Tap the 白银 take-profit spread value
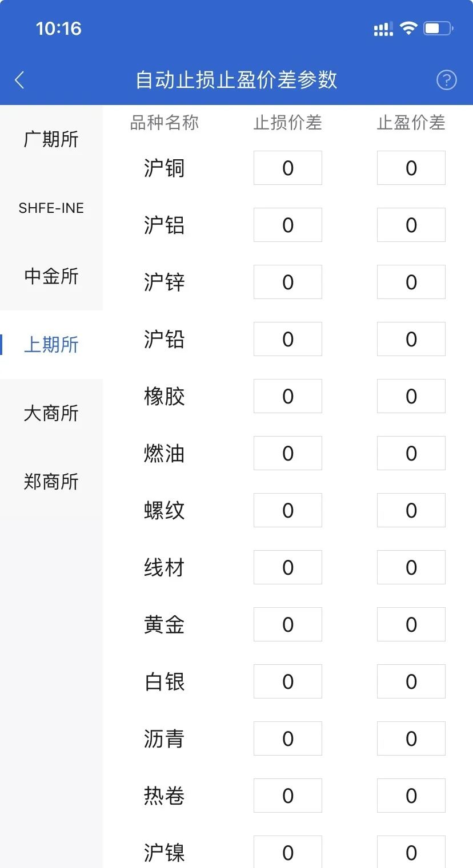Image resolution: width=473 pixels, height=868 pixels. pos(411,681)
